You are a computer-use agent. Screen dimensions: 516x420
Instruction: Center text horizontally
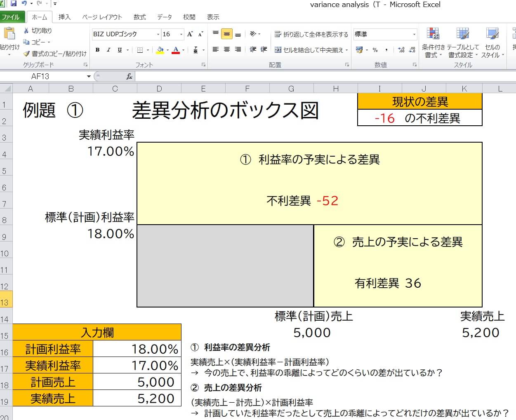226,50
